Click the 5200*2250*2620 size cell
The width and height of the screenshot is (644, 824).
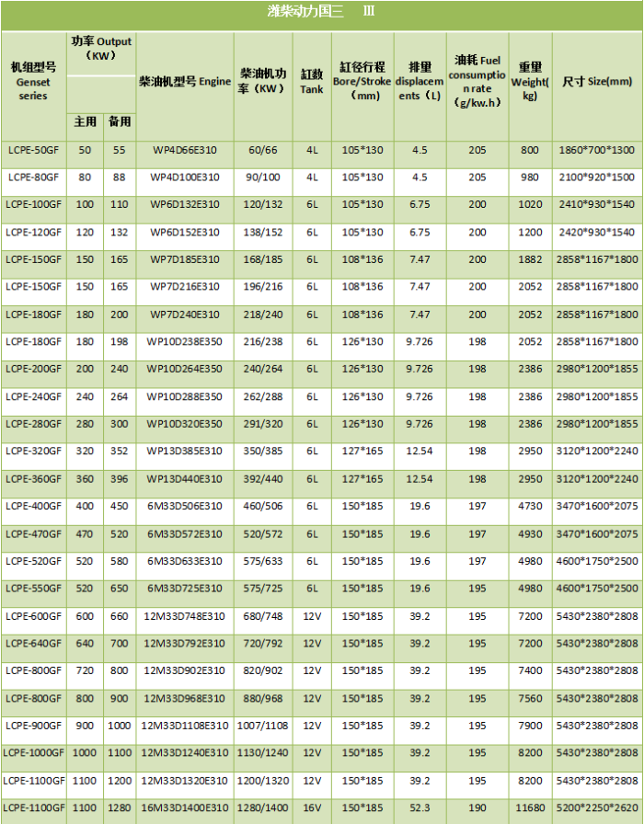coord(597,807)
